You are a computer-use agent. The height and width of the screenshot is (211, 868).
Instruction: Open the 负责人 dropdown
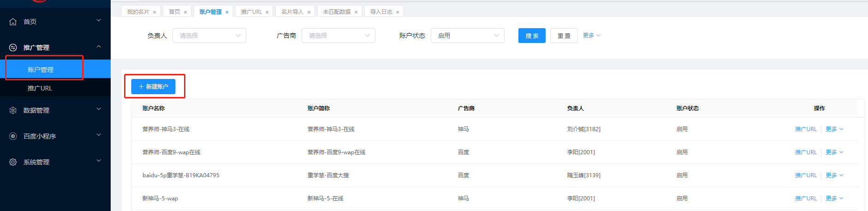(x=209, y=36)
